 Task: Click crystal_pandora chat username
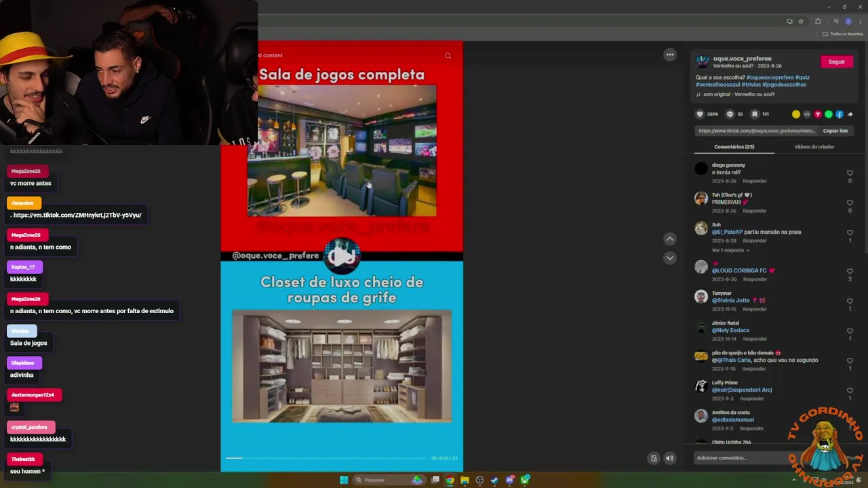pos(29,427)
